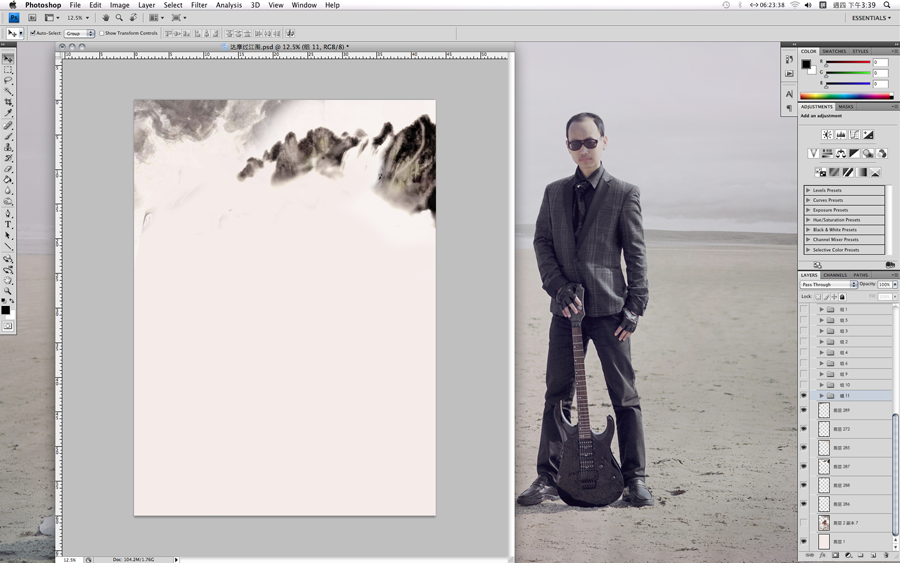This screenshot has width=900, height=563.
Task: Open the Pass Through blend mode dropdown
Action: tap(828, 285)
